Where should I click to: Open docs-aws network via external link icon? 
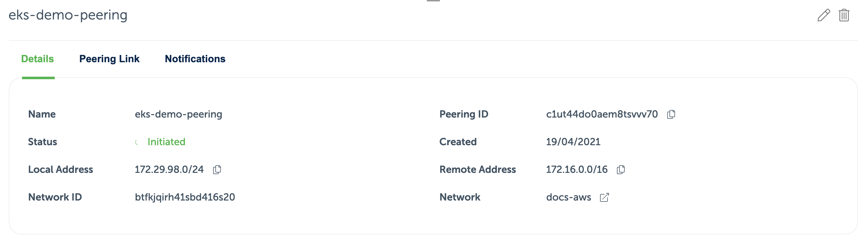(604, 197)
